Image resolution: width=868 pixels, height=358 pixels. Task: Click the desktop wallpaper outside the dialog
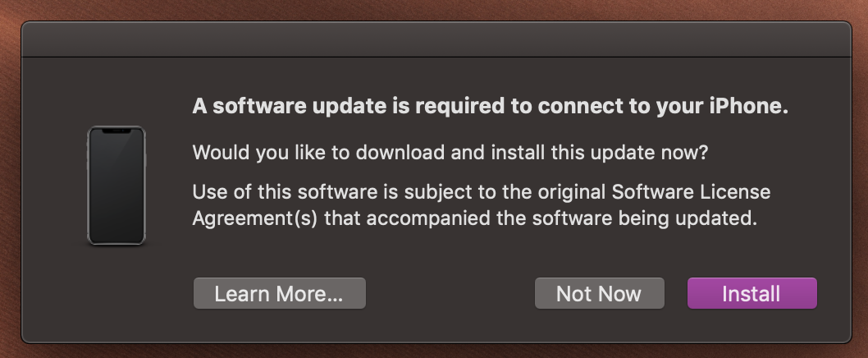[435, 9]
